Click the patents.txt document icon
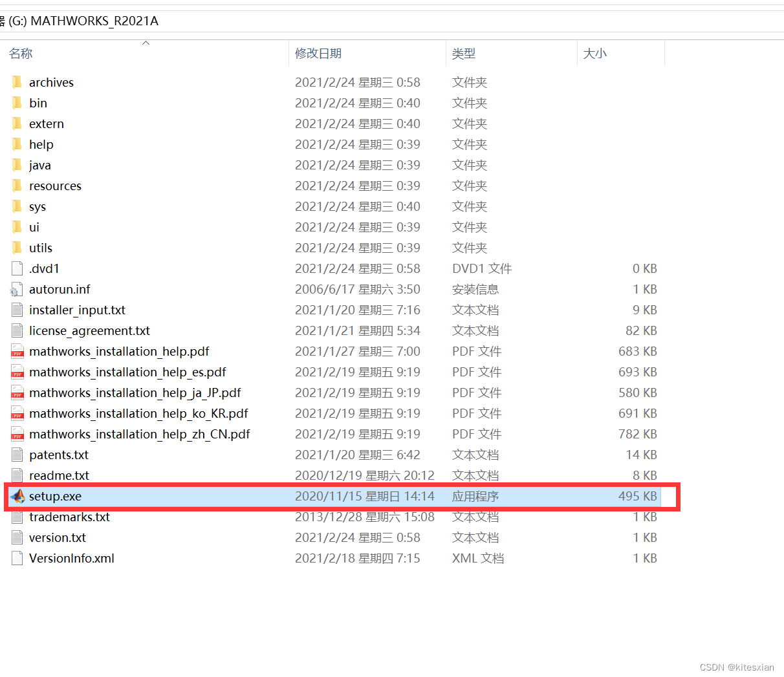Image resolution: width=784 pixels, height=677 pixels. click(x=17, y=455)
